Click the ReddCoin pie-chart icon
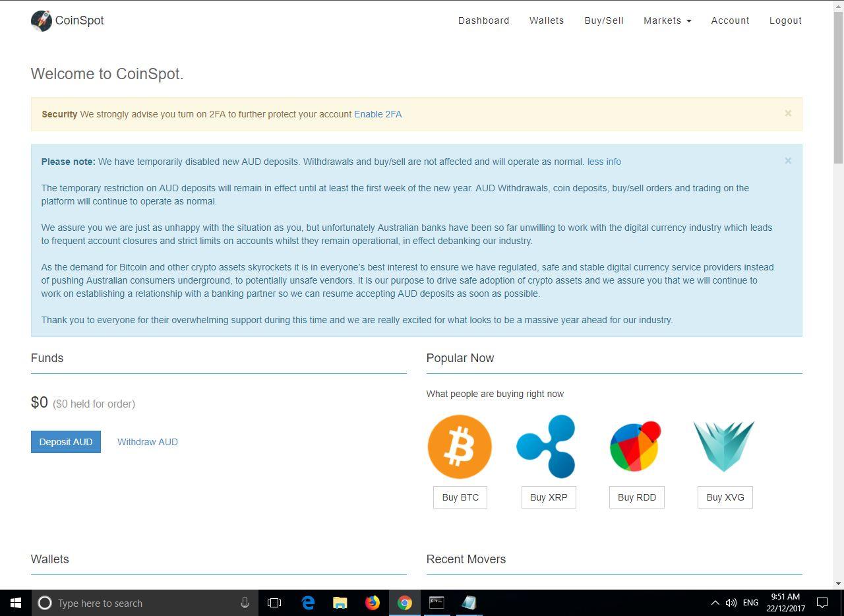Screen dimensions: 844x616 636,447
